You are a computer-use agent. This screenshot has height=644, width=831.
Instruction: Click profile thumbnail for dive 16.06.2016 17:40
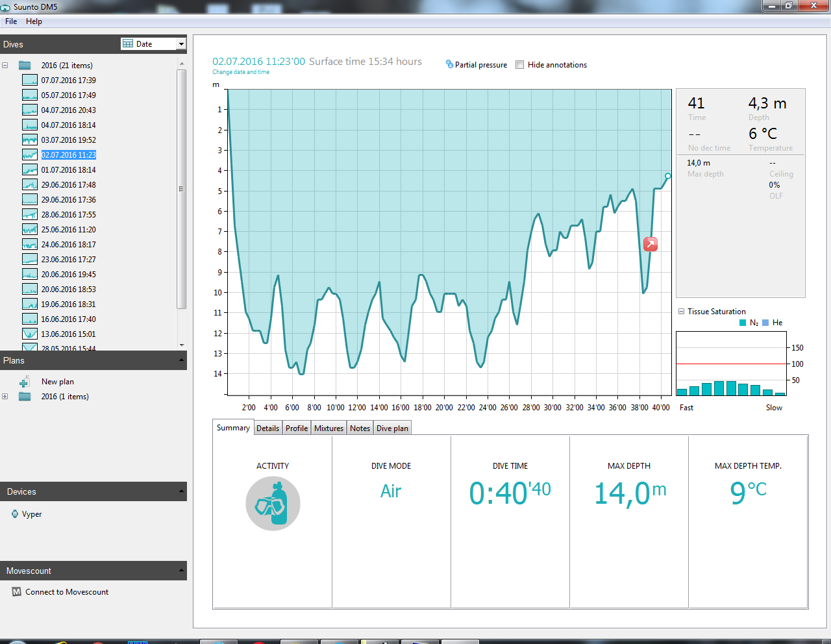point(30,319)
